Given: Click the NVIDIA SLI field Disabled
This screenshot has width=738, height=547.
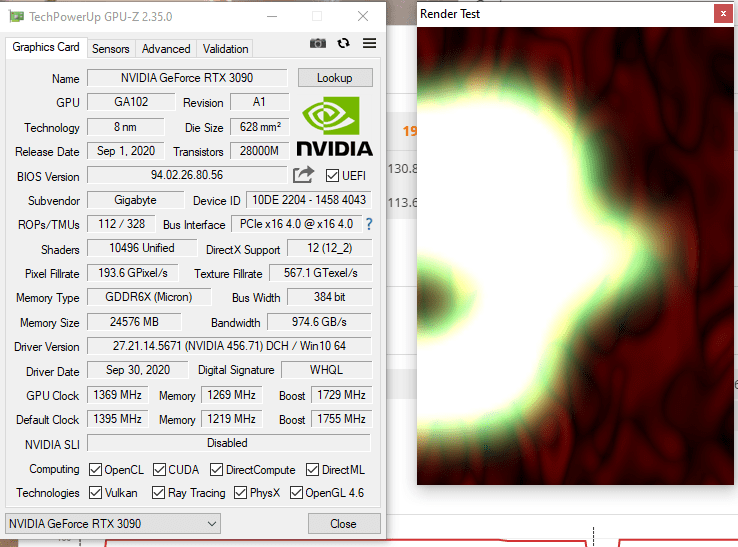Looking at the screenshot, I should tap(229, 443).
